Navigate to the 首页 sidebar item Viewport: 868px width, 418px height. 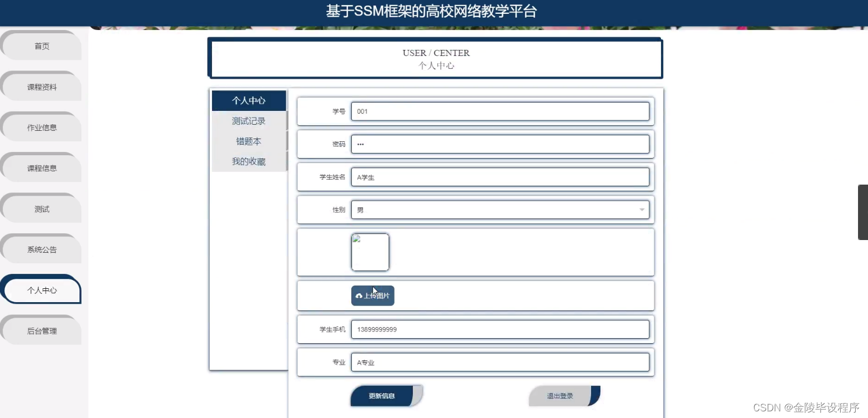(41, 46)
